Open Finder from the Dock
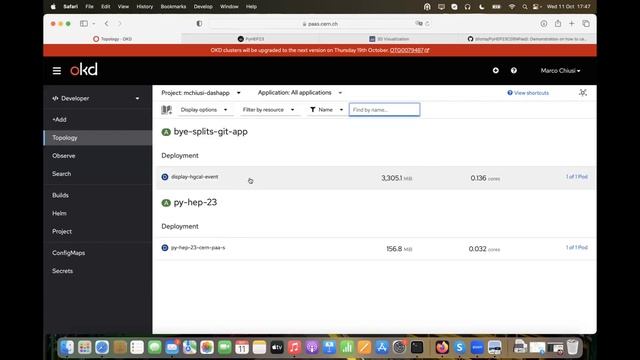This screenshot has height=360, width=640. pyautogui.click(x=67, y=347)
